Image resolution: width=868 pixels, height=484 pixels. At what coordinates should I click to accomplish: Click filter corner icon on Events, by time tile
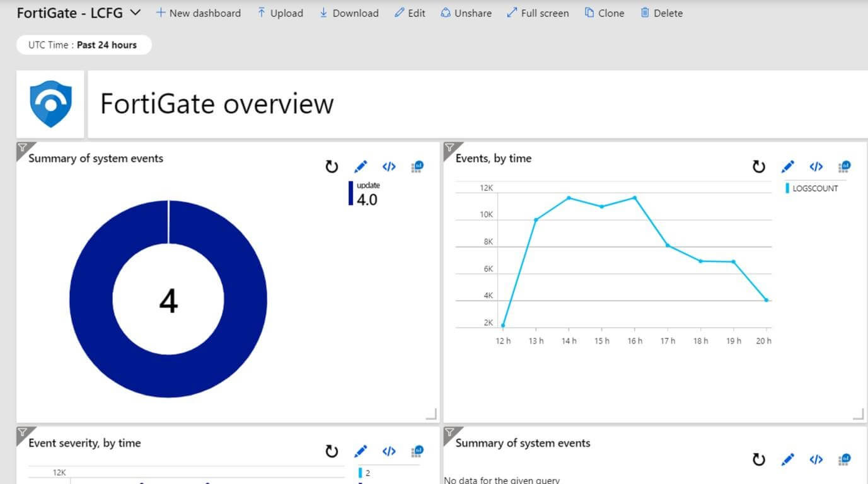(450, 149)
